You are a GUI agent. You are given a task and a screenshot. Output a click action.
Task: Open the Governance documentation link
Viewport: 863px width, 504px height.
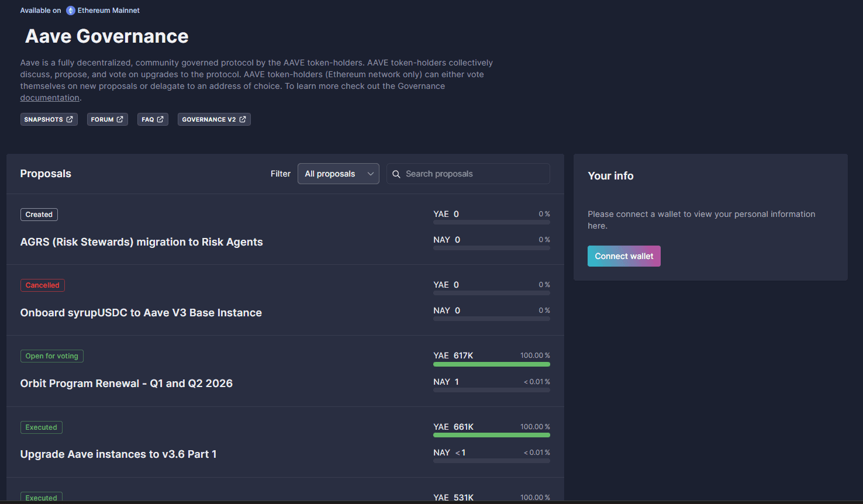[x=50, y=98]
